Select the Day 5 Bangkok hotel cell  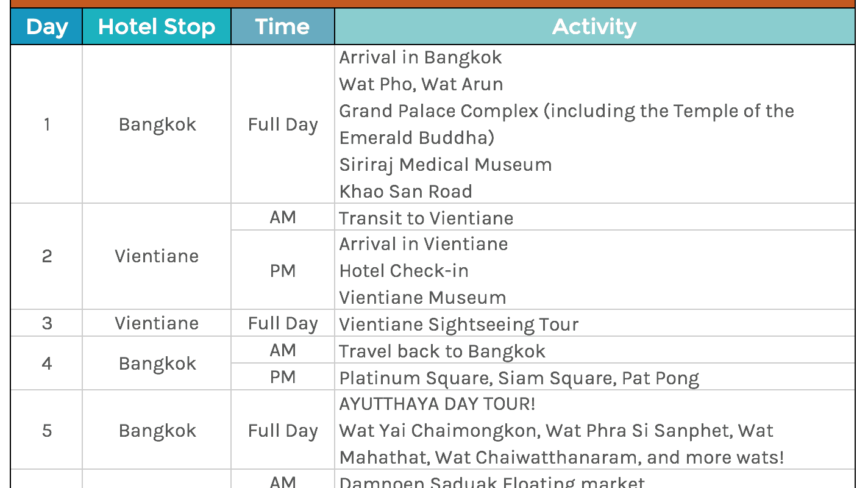[157, 431]
